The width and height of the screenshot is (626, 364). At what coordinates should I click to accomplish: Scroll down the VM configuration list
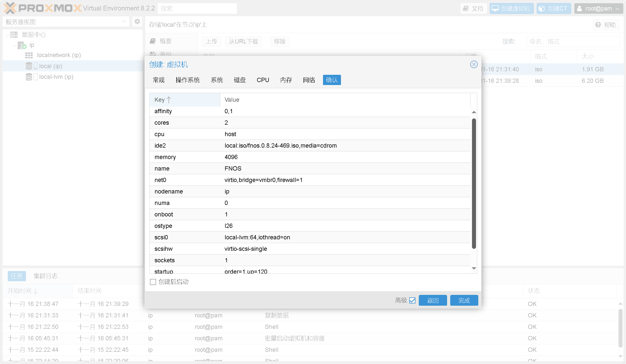[474, 268]
